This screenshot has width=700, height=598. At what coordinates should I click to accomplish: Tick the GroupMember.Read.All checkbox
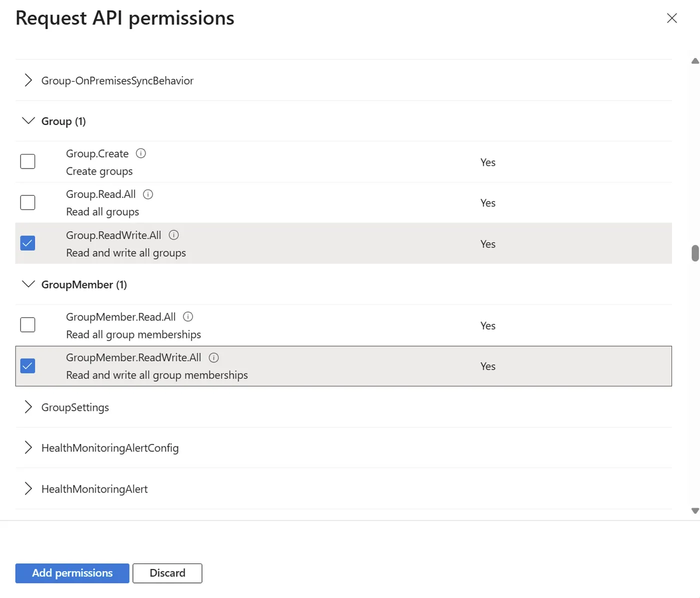coord(27,325)
